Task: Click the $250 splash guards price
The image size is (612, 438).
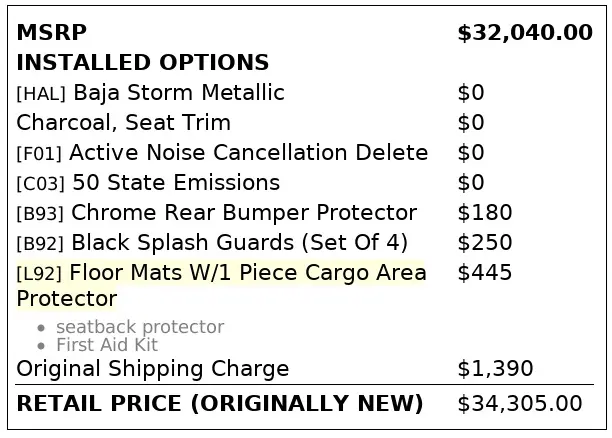Action: (x=484, y=242)
